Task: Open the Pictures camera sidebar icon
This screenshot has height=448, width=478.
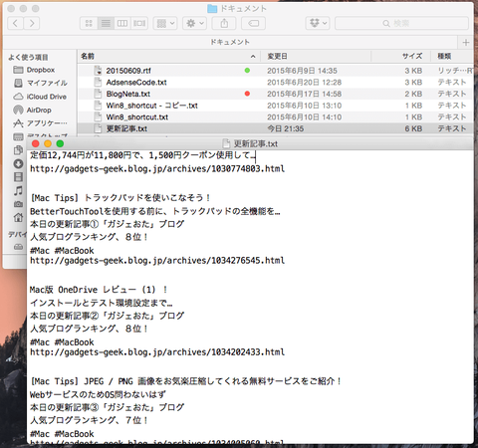Action: [x=18, y=204]
